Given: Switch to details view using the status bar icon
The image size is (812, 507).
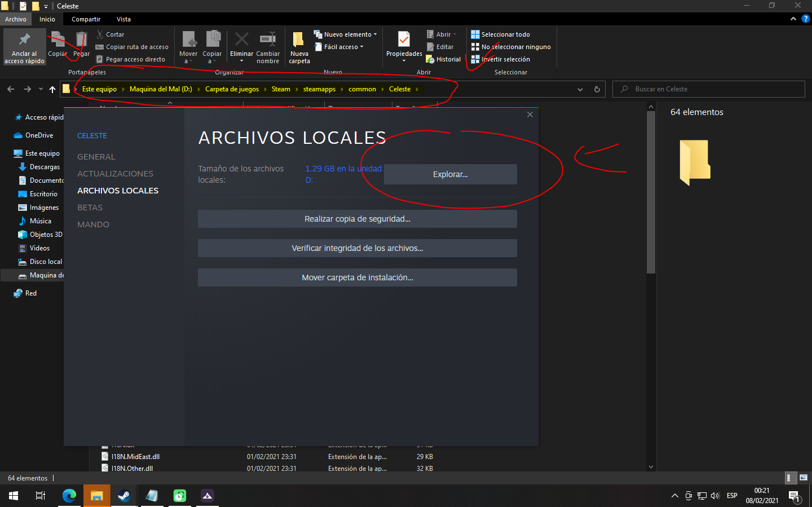Looking at the screenshot, I should coord(791,478).
